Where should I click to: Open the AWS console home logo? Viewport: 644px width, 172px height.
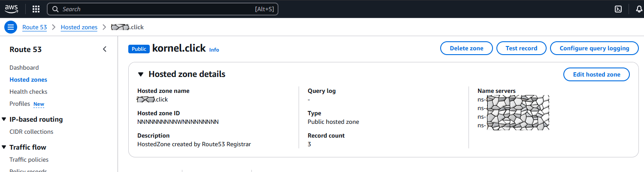(11, 9)
